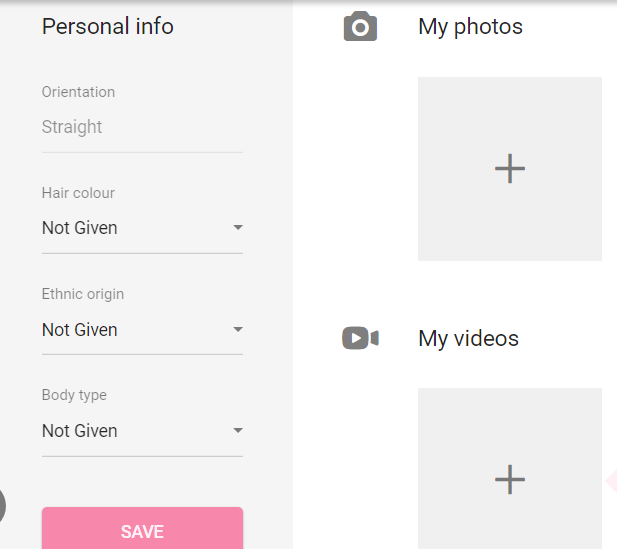
Task: Click the camera icon beside My photos
Action: 360,26
